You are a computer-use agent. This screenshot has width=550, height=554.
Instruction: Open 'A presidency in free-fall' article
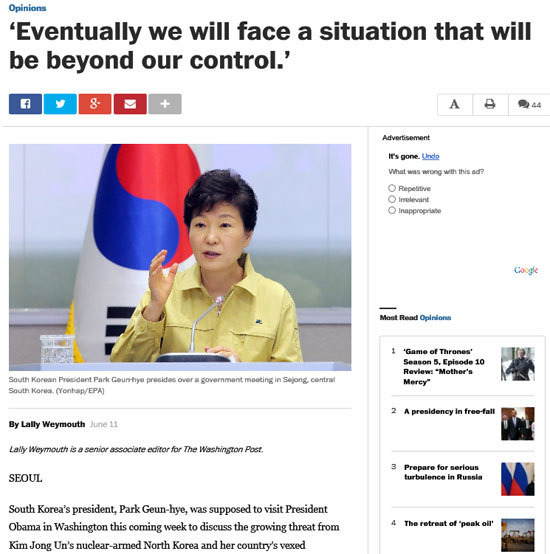(x=449, y=411)
